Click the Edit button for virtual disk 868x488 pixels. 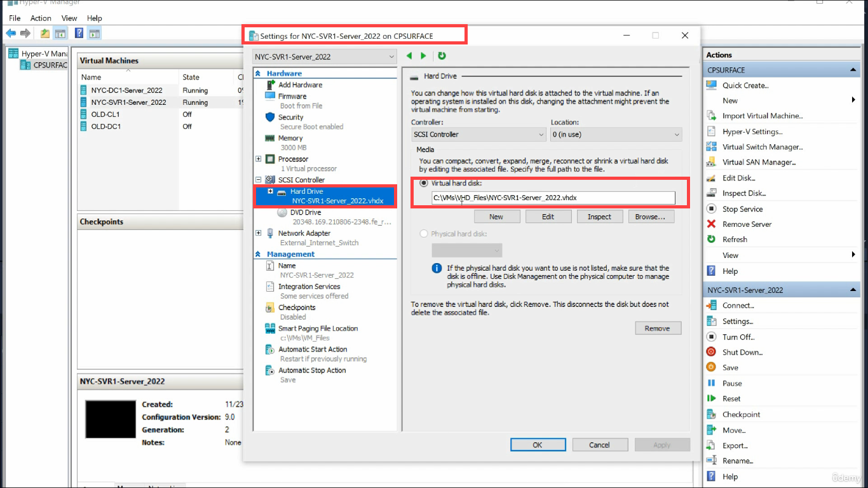tap(548, 217)
